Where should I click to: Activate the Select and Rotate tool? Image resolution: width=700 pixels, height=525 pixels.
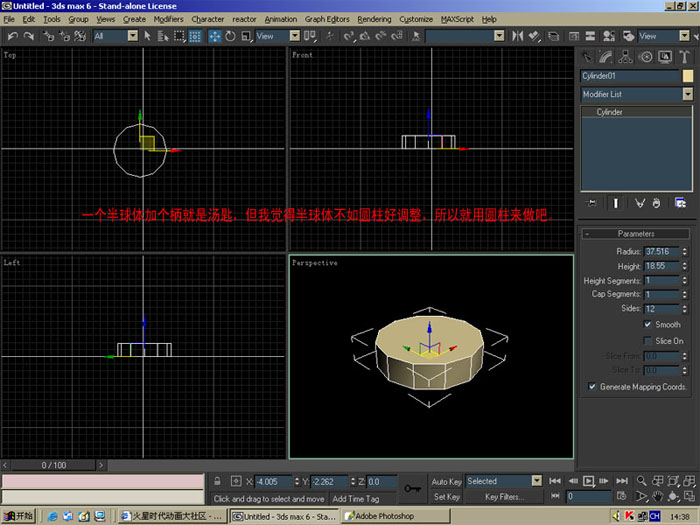pos(230,36)
